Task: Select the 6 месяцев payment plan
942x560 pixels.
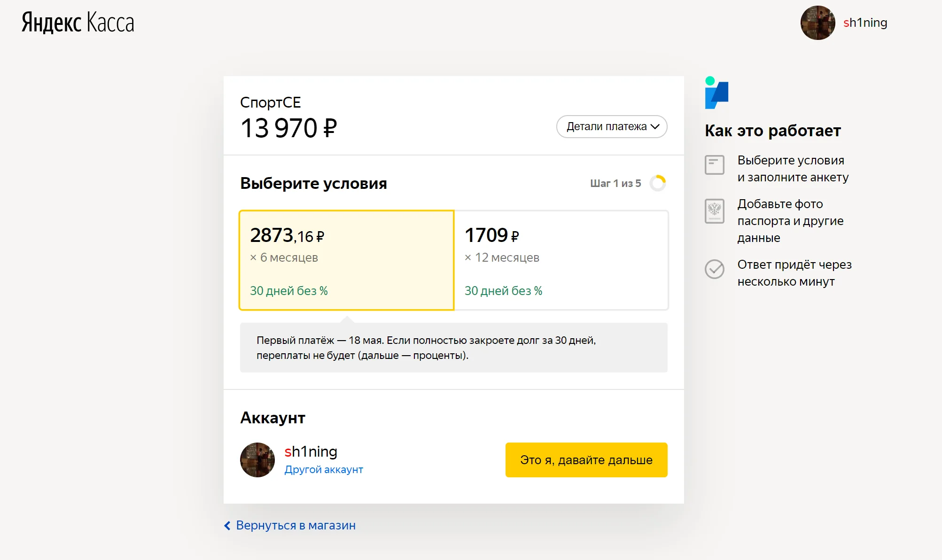Action: point(346,260)
